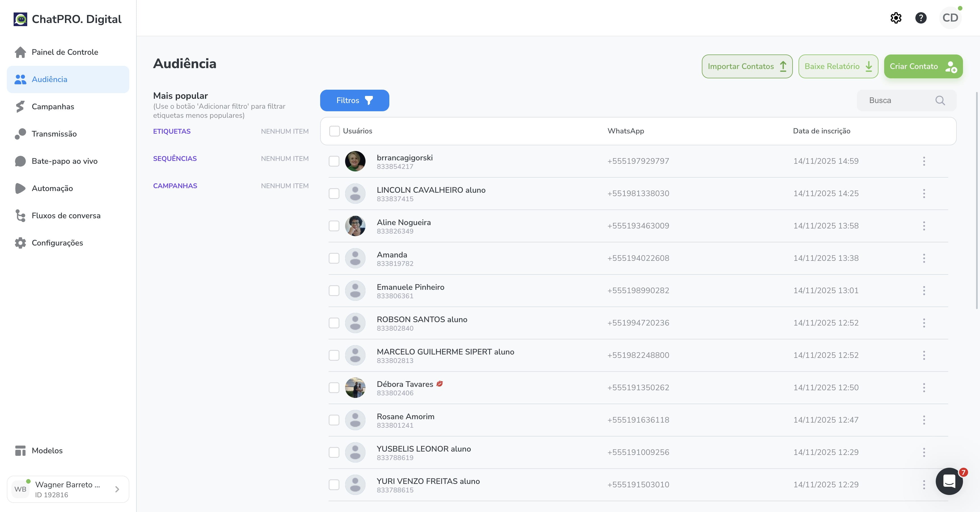This screenshot has height=512, width=980.
Task: Click the date 14/11/2025 12:47
Action: [x=826, y=420]
